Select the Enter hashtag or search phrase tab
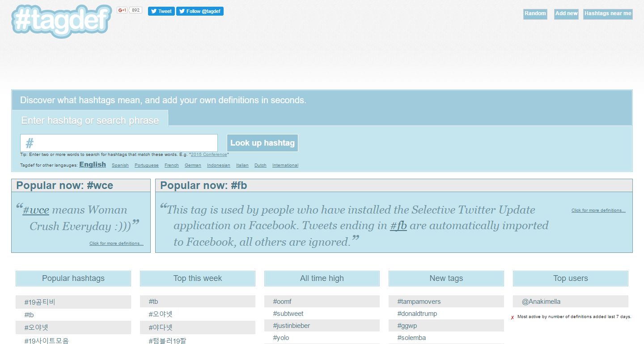 [x=90, y=120]
